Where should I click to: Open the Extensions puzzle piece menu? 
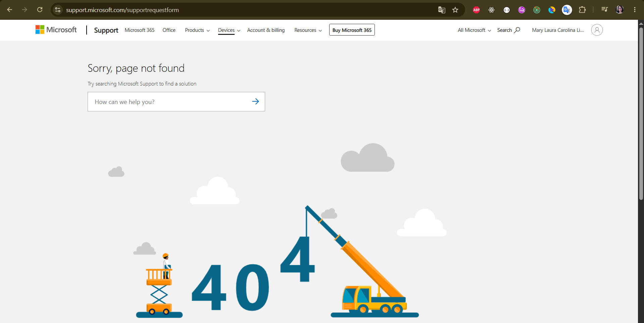(582, 10)
